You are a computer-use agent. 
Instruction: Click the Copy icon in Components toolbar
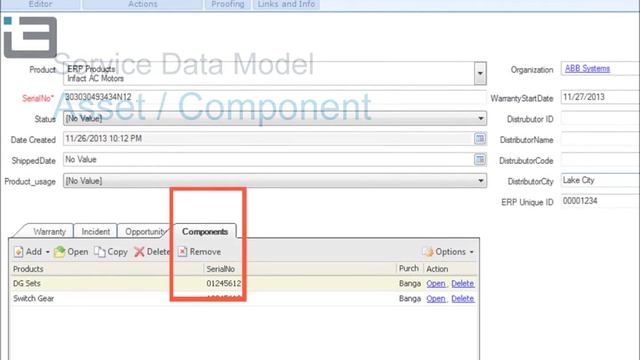[x=100, y=251]
